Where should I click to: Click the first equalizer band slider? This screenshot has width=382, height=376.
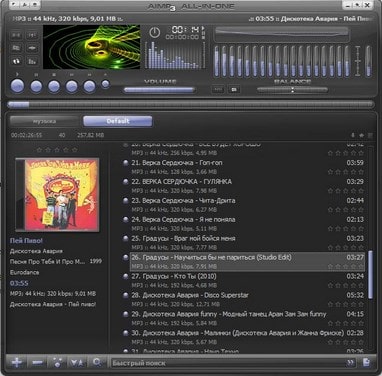point(217,61)
